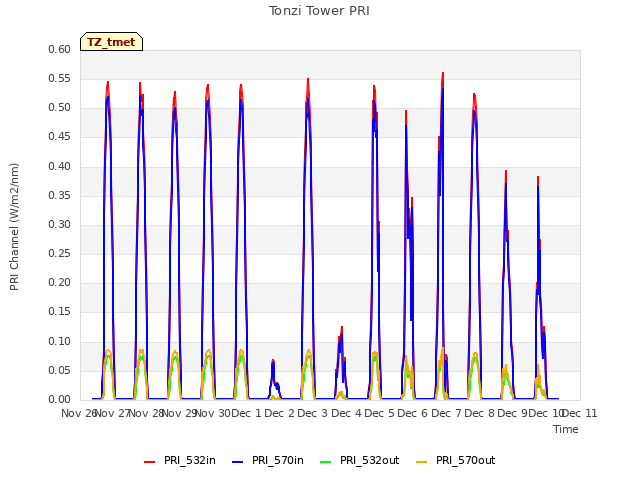Select the PRI_570out legend label
The height and width of the screenshot is (480, 640).
465,460
